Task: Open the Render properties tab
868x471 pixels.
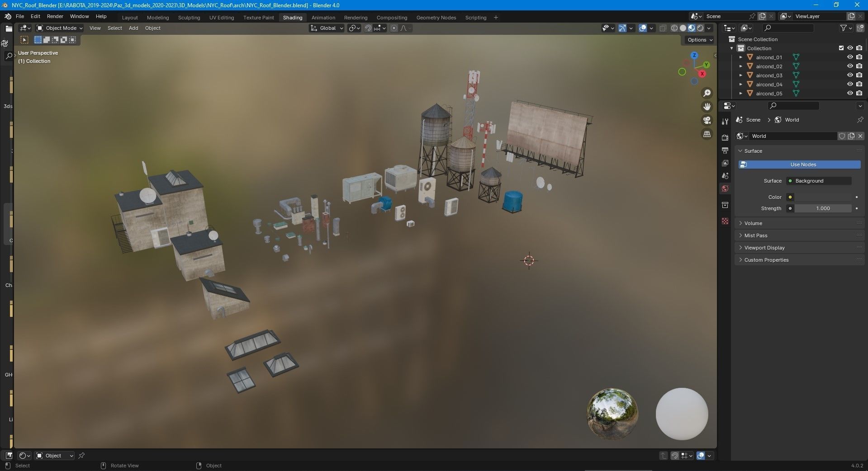Action: (725, 137)
